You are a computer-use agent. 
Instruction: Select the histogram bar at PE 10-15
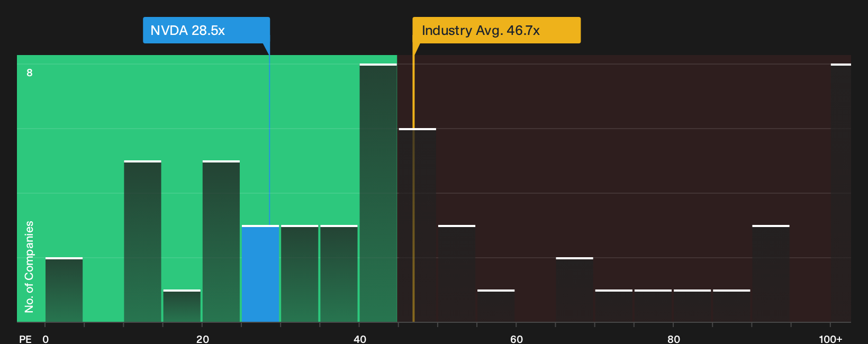click(x=142, y=241)
